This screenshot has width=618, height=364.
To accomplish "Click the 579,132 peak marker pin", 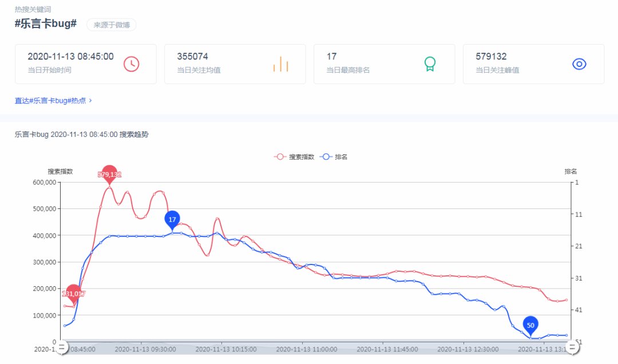I will pos(109,175).
